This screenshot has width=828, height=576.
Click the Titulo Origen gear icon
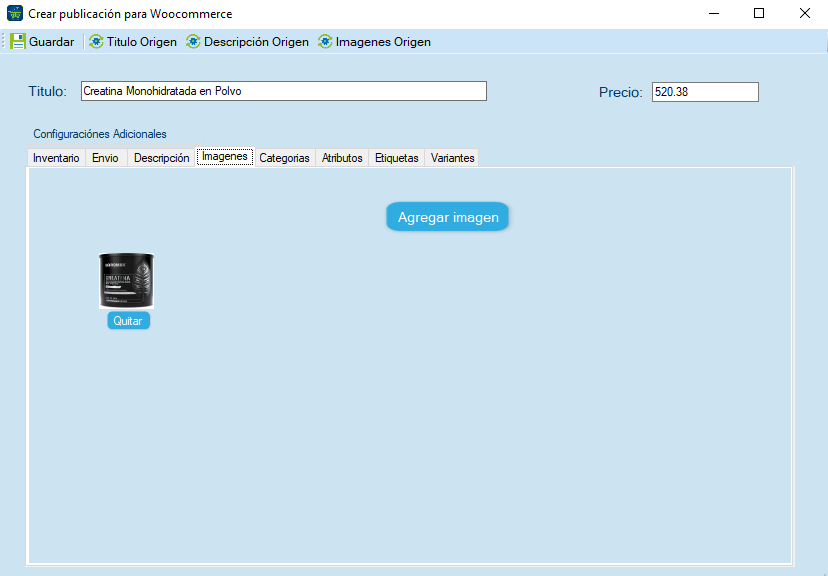[x=96, y=42]
